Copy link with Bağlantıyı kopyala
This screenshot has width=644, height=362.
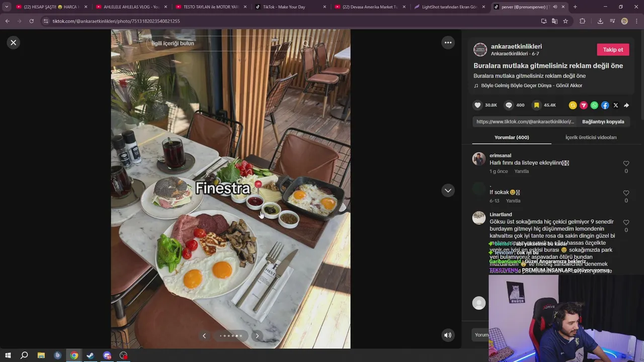(x=603, y=122)
